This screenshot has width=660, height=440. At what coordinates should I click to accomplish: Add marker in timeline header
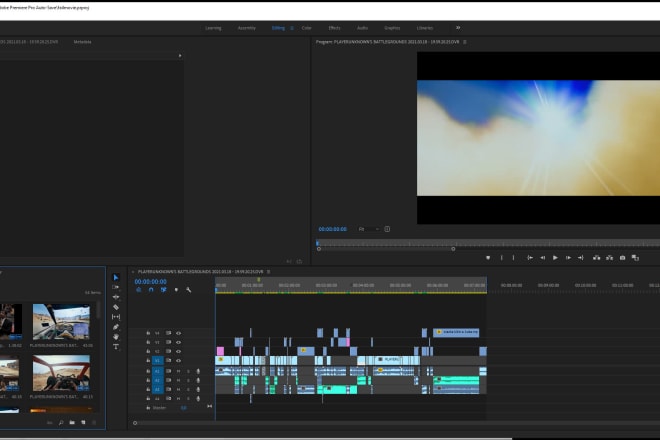[x=176, y=290]
